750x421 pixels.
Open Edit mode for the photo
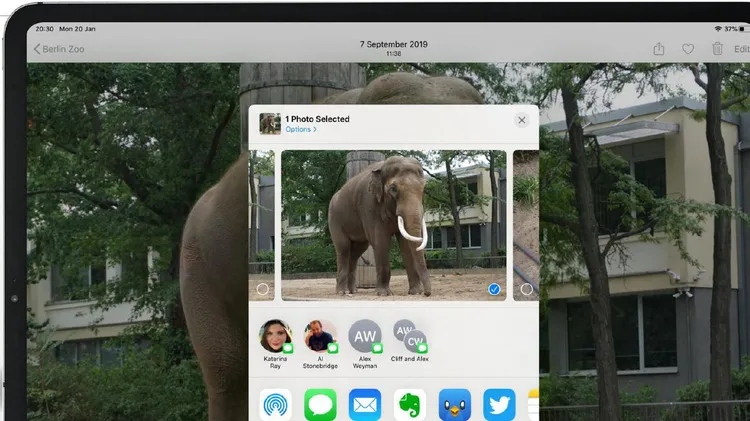point(742,49)
